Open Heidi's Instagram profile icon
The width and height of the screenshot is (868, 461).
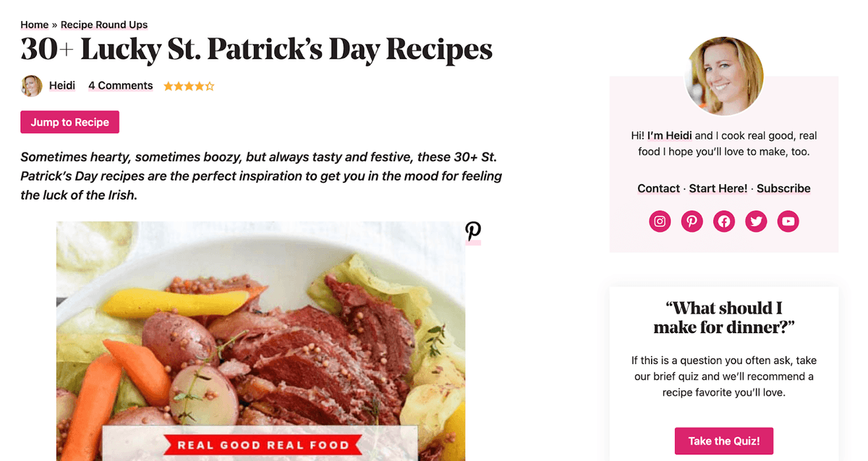[x=659, y=221]
